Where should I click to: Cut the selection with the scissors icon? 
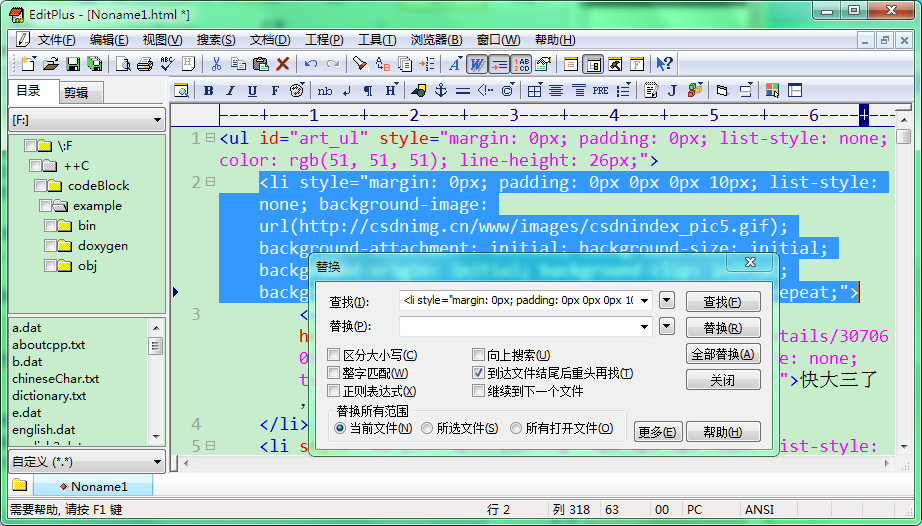216,63
